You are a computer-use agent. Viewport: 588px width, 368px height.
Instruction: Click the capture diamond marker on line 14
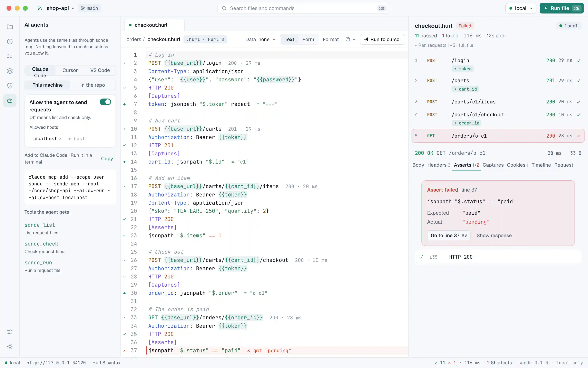click(x=125, y=162)
